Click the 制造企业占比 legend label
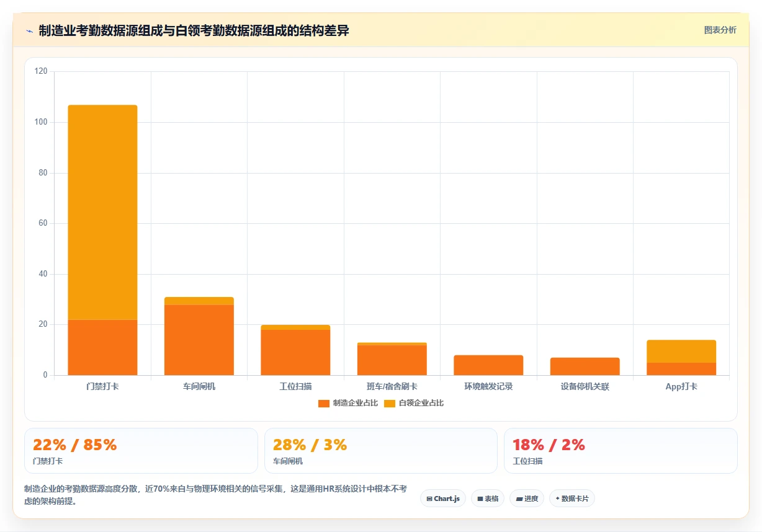This screenshot has width=762, height=532. pyautogui.click(x=355, y=403)
